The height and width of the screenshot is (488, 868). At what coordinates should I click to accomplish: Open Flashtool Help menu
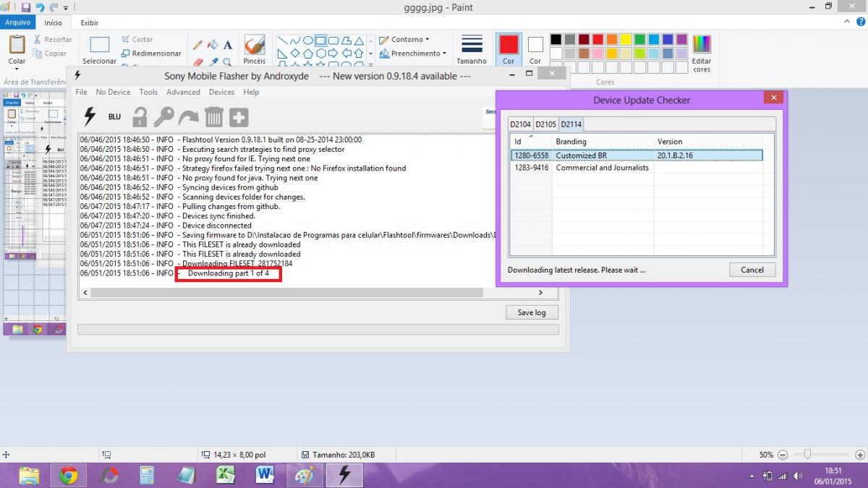tap(251, 92)
